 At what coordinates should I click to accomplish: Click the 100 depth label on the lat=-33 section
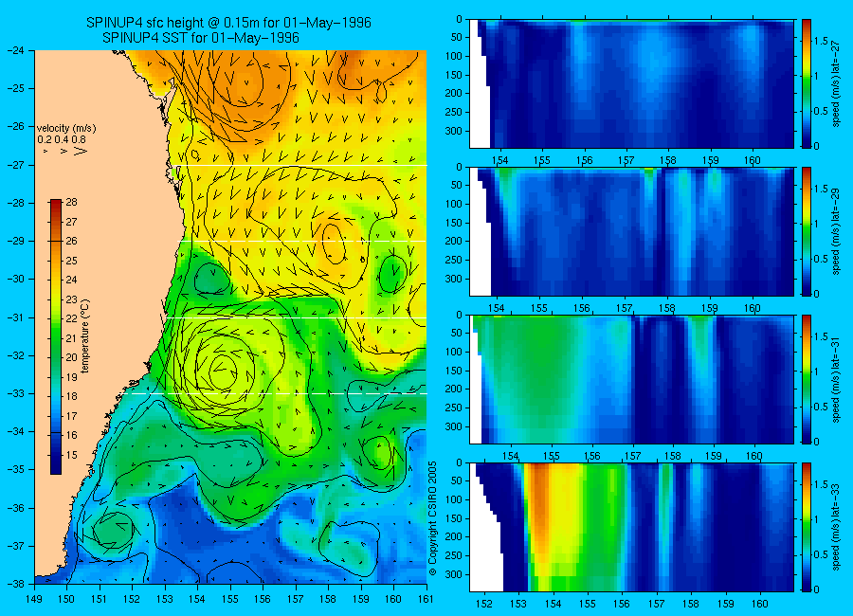coord(453,499)
